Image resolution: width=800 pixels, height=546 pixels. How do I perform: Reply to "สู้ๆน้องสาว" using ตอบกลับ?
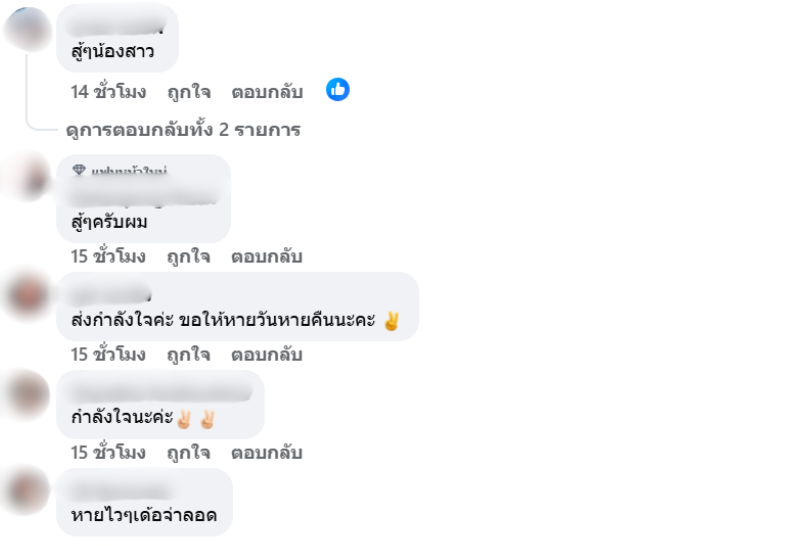[266, 92]
